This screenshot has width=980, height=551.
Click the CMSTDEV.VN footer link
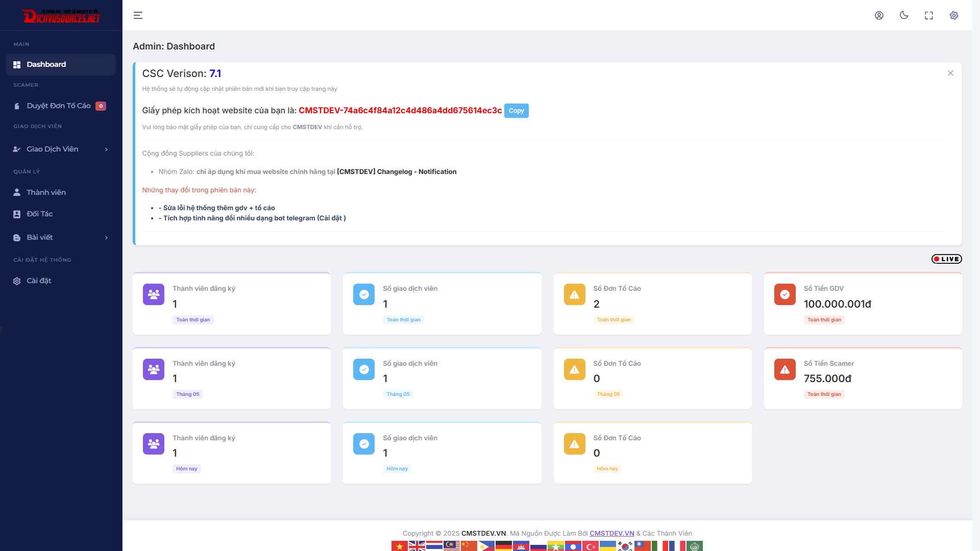click(611, 533)
